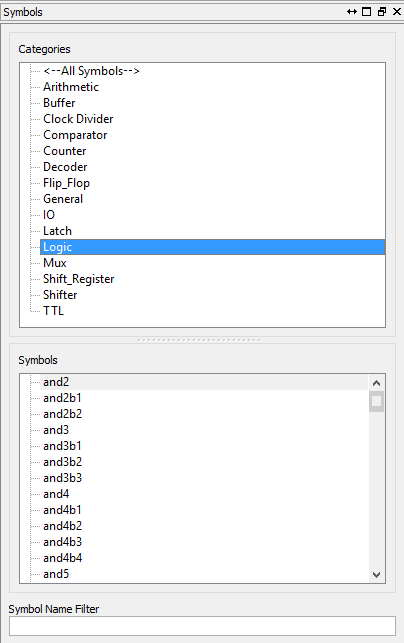This screenshot has height=643, width=404.
Task: Select the TTL category
Action: [53, 311]
